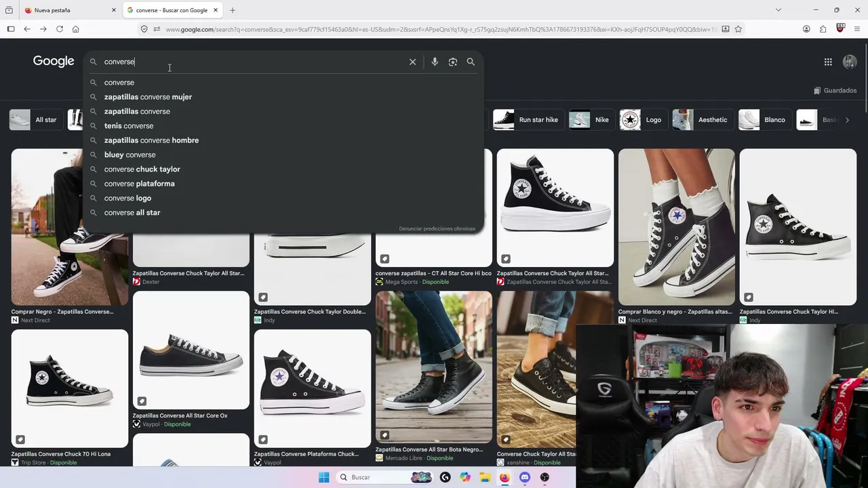Open the Firefox home page button

click(76, 29)
